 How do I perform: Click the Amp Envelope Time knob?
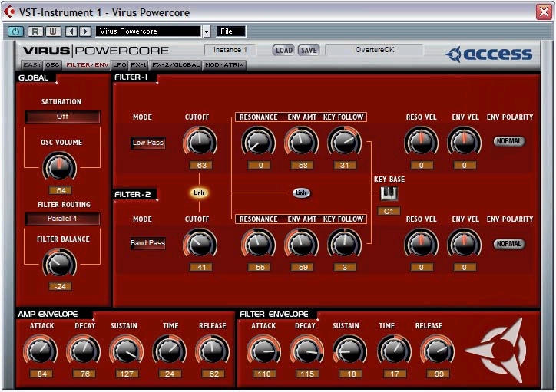[170, 351]
